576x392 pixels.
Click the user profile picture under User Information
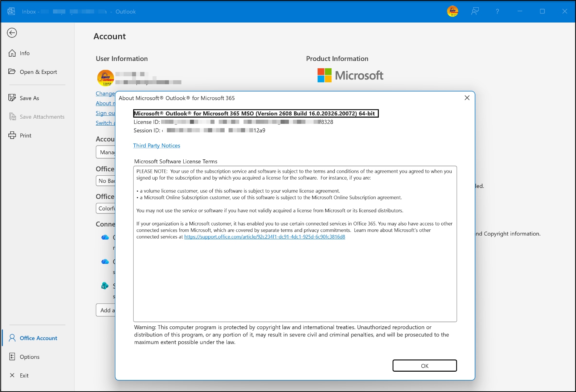(106, 78)
